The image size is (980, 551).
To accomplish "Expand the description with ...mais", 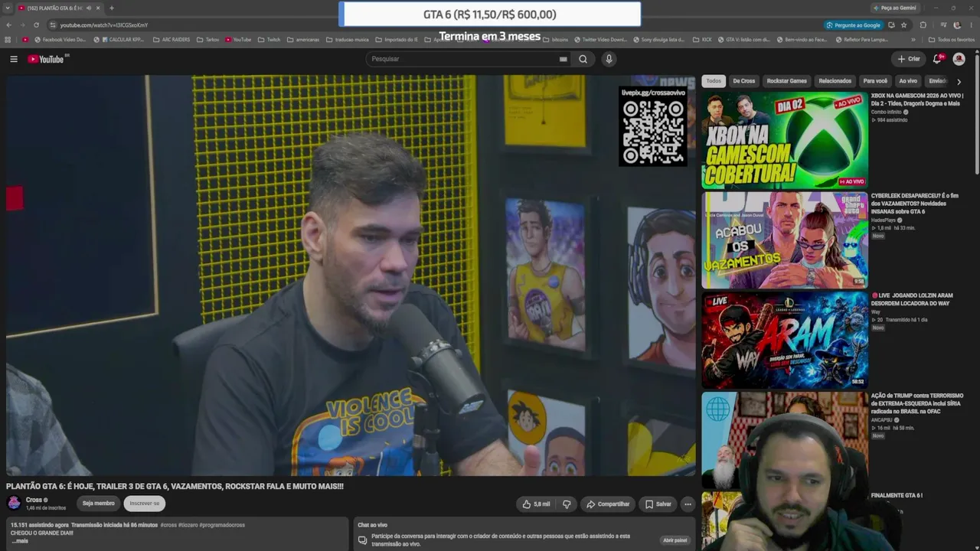I will (x=20, y=541).
